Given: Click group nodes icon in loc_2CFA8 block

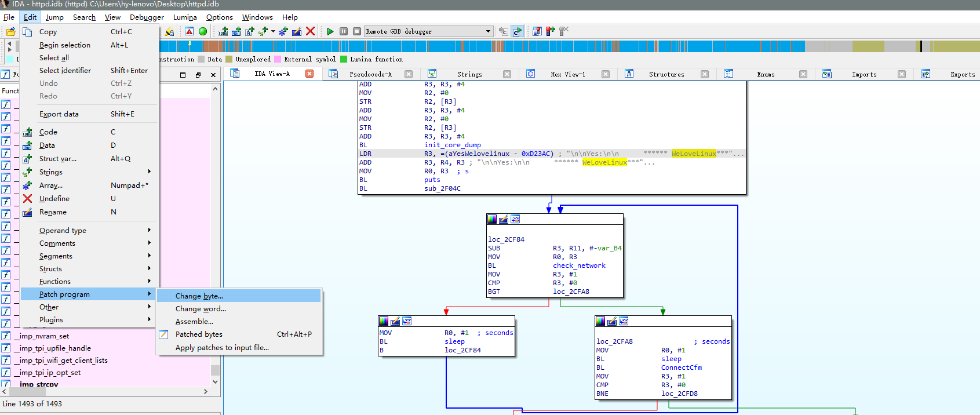Looking at the screenshot, I should click(x=624, y=321).
